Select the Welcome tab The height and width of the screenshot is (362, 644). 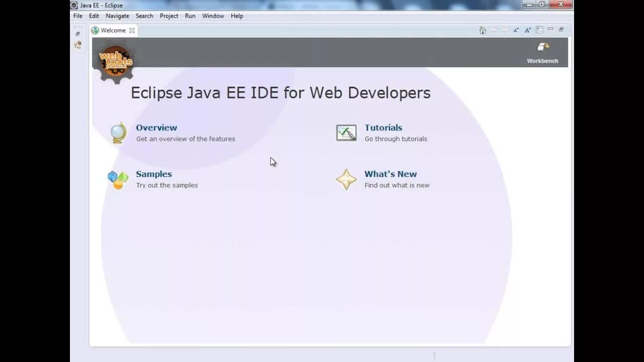(113, 31)
